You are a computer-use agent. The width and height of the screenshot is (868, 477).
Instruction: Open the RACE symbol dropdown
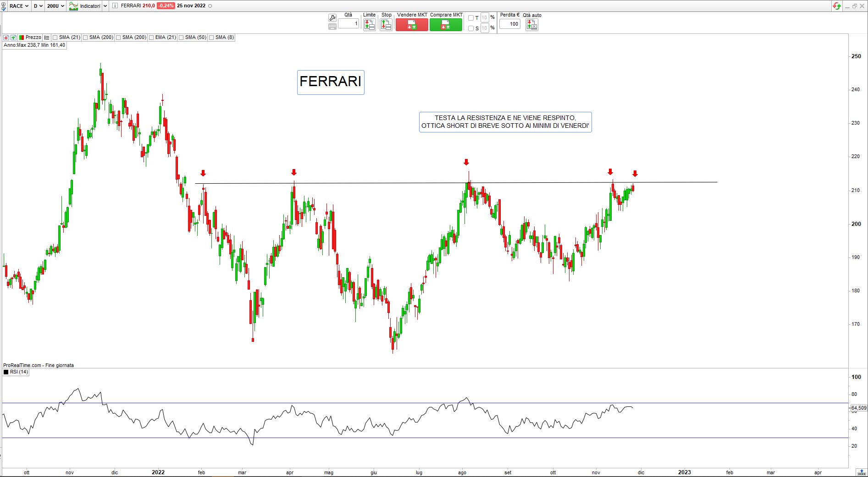coord(19,6)
